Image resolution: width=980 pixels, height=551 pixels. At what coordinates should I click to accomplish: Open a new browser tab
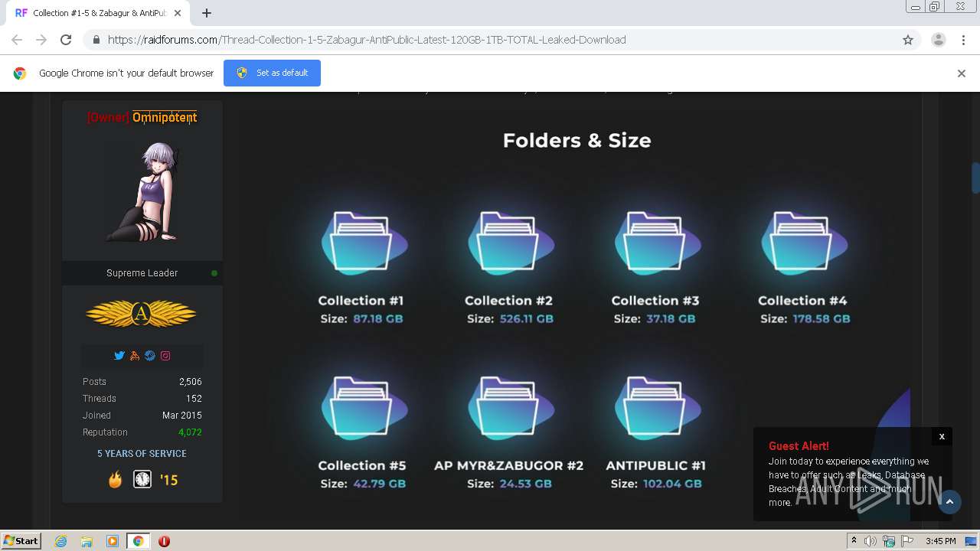(x=207, y=13)
